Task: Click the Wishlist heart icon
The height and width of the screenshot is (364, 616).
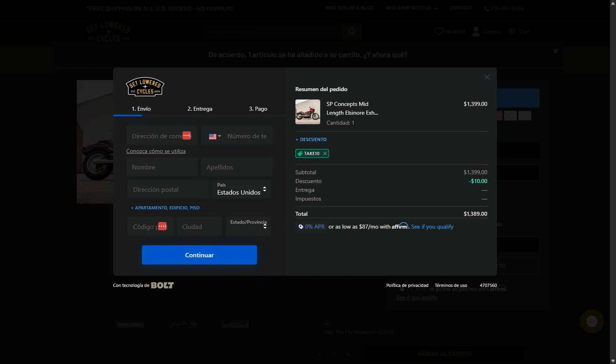Action: 439,31
